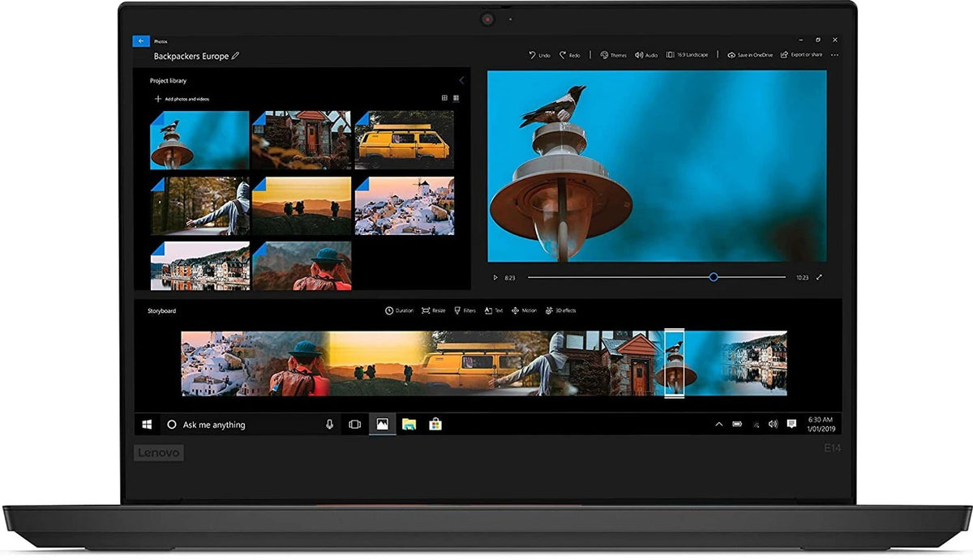Open the 3D effects editor
973x560 pixels.
click(560, 310)
